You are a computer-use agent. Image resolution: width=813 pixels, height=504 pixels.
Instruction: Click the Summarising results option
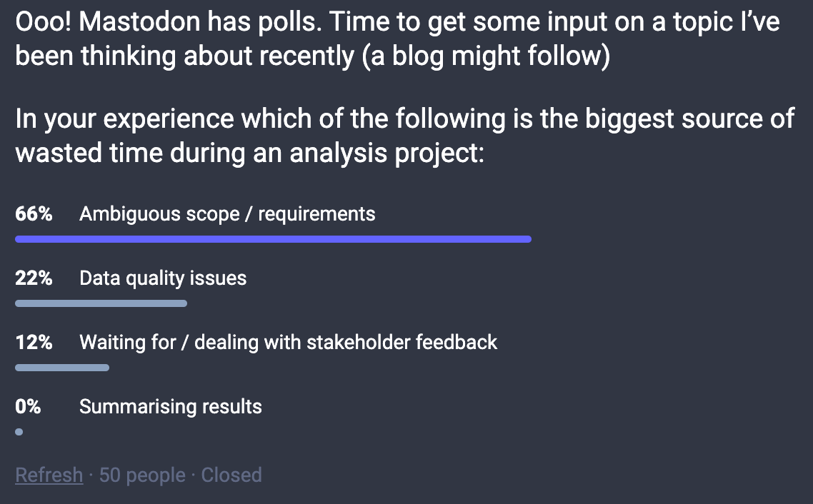coord(171,407)
